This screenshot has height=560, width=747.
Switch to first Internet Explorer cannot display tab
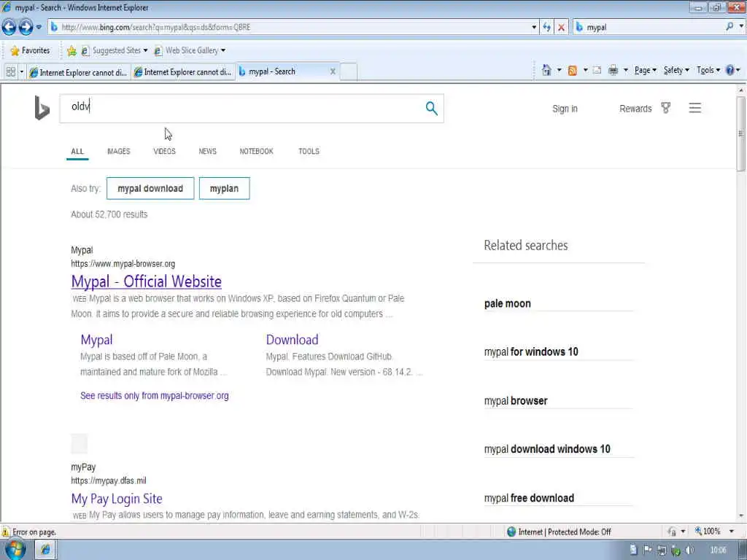click(79, 72)
